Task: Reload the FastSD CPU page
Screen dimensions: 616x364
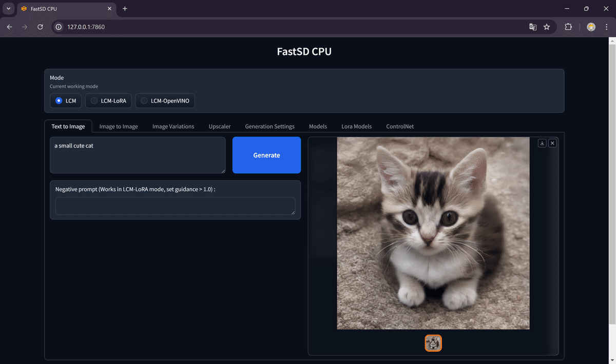Action: click(40, 27)
